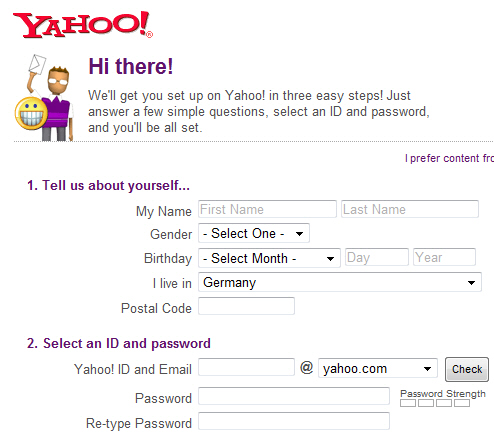Click the Hi there! heading
494x443 pixels.
tap(131, 66)
